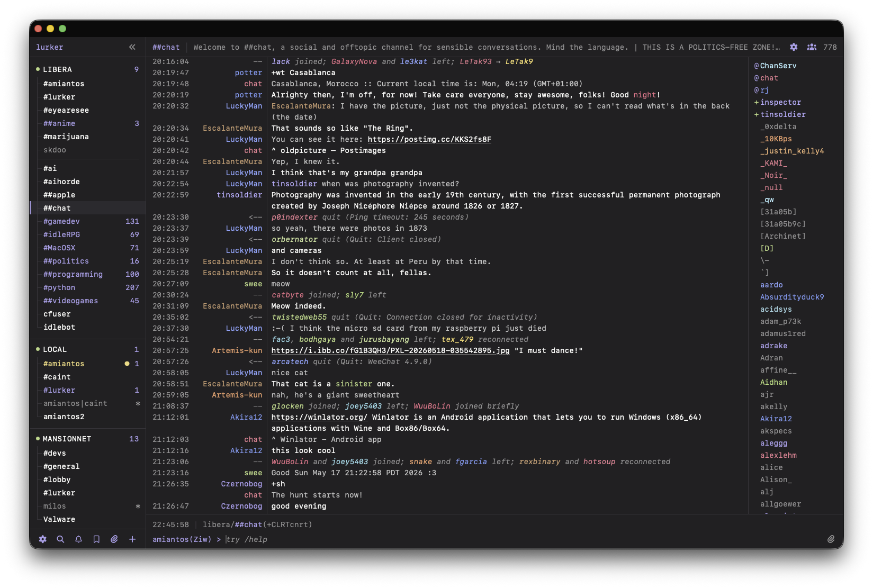Click the channel topic text in header
This screenshot has height=588, width=873.
coord(487,47)
